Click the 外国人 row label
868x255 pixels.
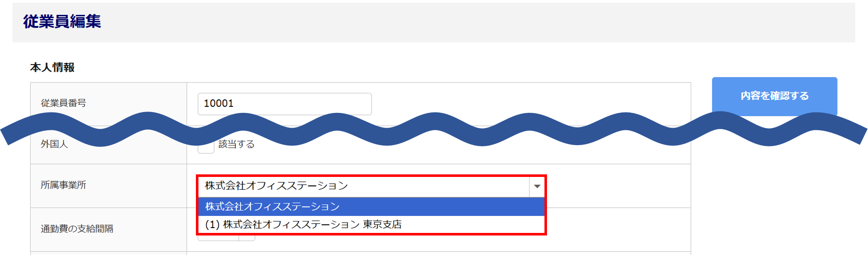[54, 144]
